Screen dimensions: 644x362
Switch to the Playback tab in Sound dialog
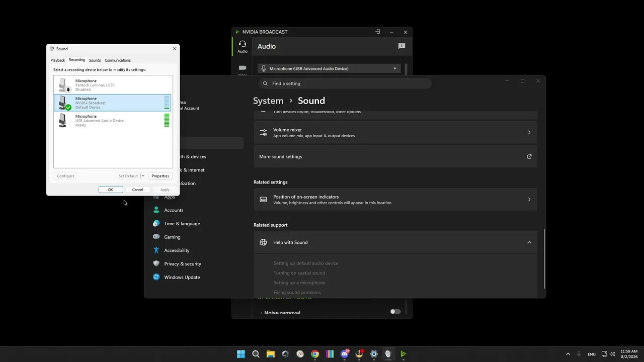58,60
